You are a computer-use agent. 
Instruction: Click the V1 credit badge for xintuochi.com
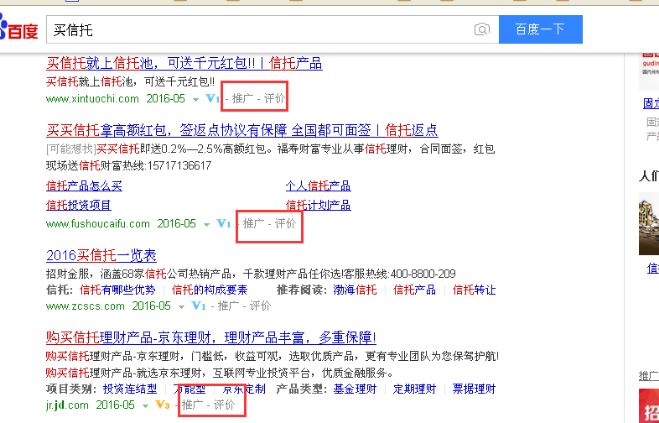[213, 99]
